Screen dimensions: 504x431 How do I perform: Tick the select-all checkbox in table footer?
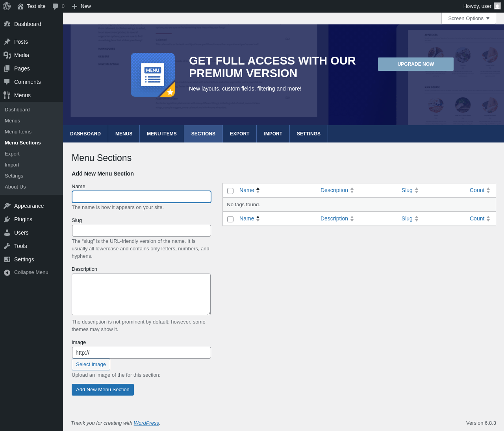pos(230,219)
